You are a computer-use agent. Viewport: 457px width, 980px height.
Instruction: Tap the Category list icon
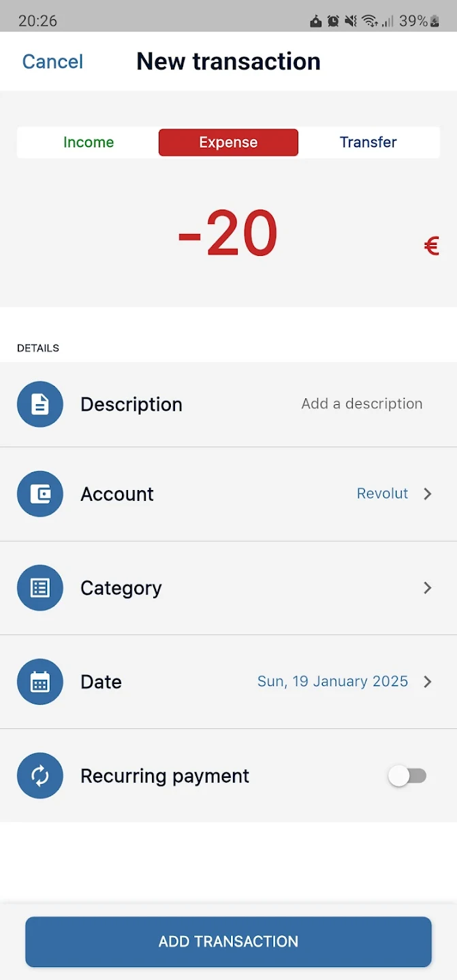tap(40, 588)
